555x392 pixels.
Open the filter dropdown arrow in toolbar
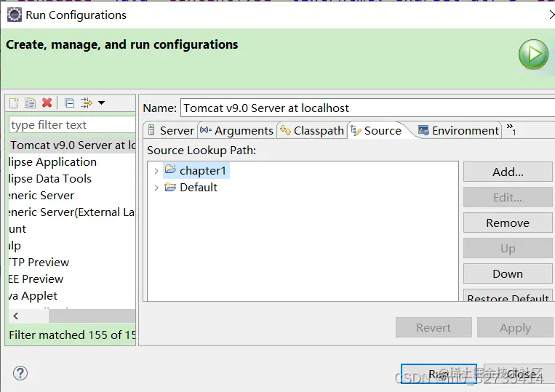click(102, 103)
